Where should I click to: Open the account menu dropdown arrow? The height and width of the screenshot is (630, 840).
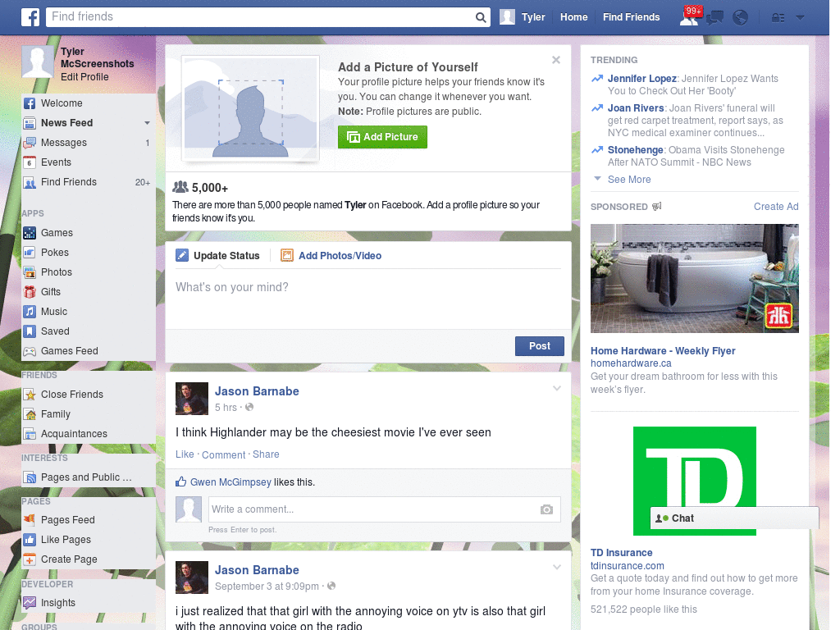coord(801,18)
